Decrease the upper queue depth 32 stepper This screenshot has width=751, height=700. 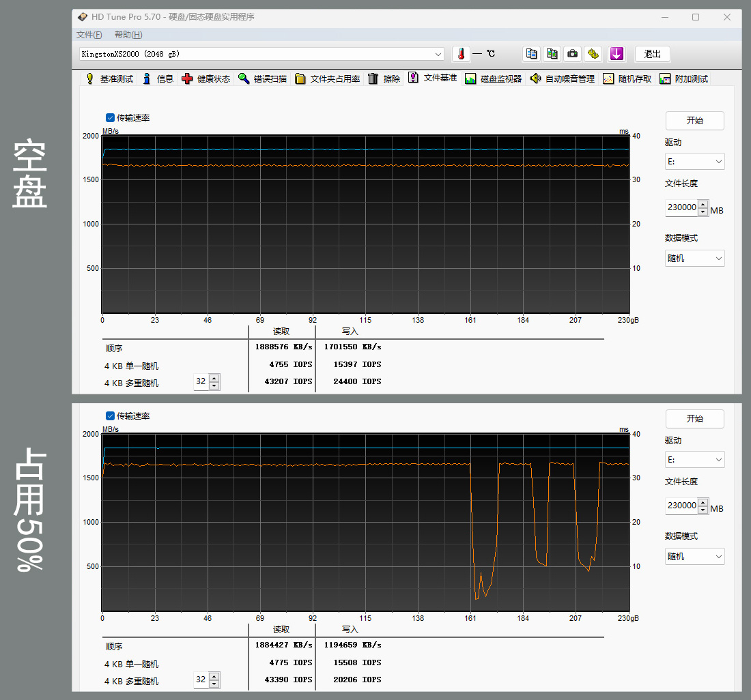click(x=214, y=385)
